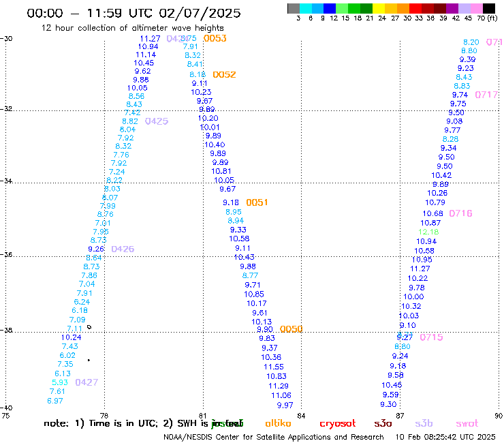Click wave height value 10.00

coord(413,297)
